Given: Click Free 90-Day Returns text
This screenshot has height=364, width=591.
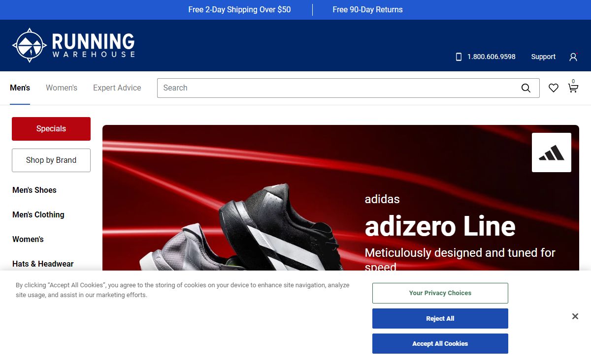Looking at the screenshot, I should 367,10.
